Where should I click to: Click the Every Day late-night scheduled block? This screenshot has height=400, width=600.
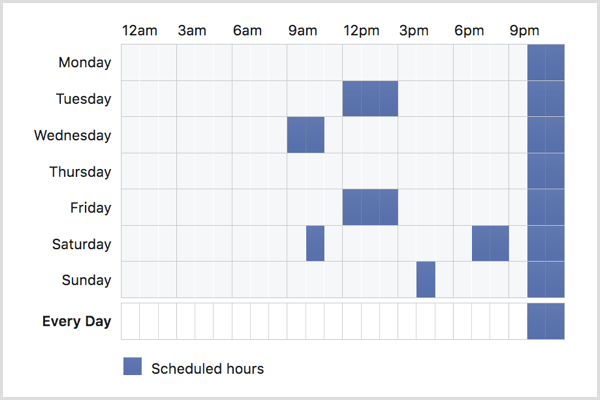546,322
